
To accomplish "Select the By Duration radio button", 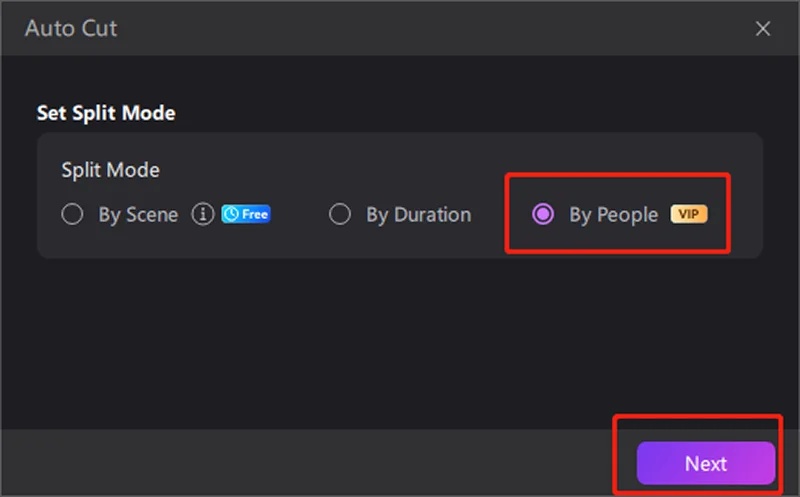I will tap(340, 215).
